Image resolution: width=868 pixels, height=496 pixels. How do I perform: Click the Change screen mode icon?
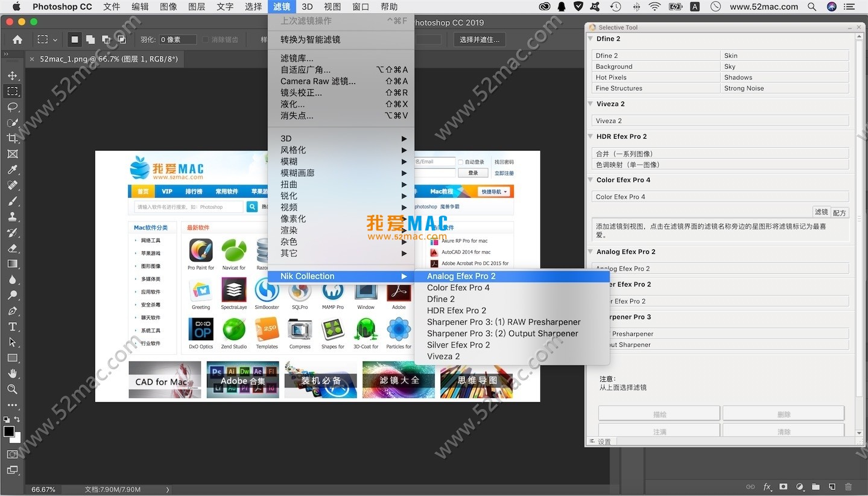[12, 470]
